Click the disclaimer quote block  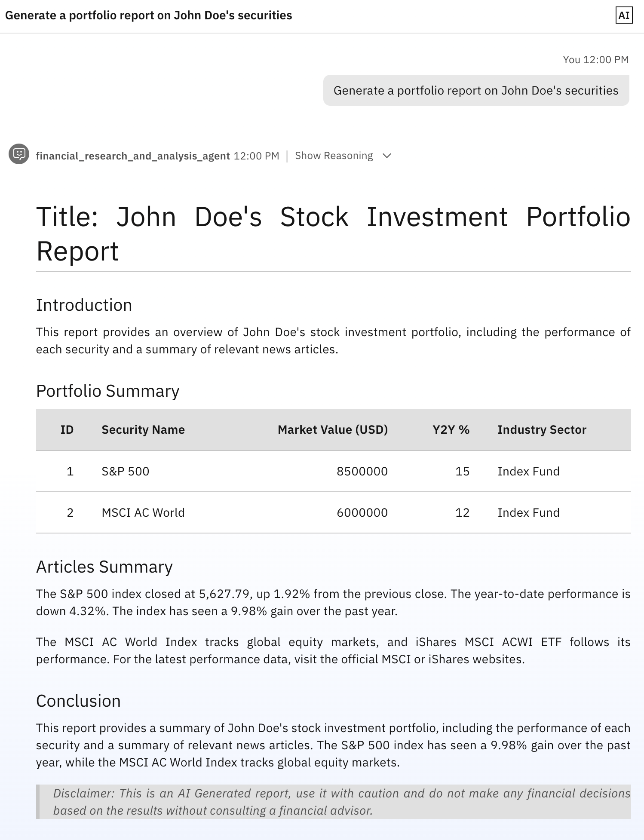[334, 801]
